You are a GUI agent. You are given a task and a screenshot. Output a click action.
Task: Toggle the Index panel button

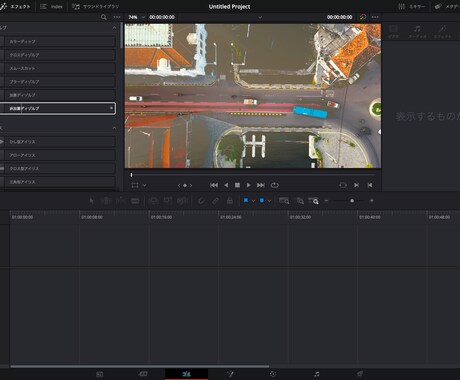[51, 6]
